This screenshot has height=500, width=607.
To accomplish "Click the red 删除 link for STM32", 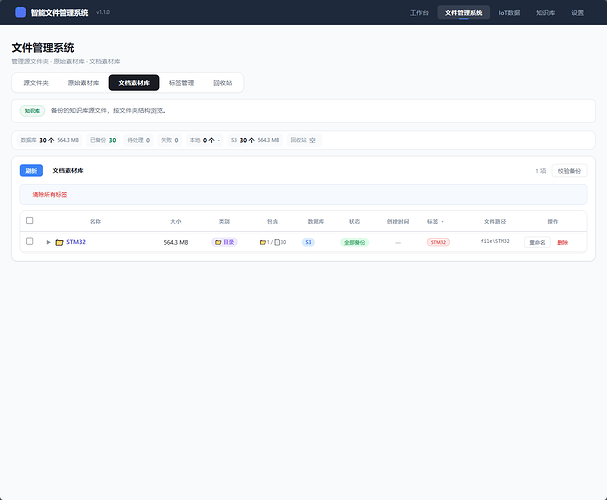I will pyautogui.click(x=562, y=242).
